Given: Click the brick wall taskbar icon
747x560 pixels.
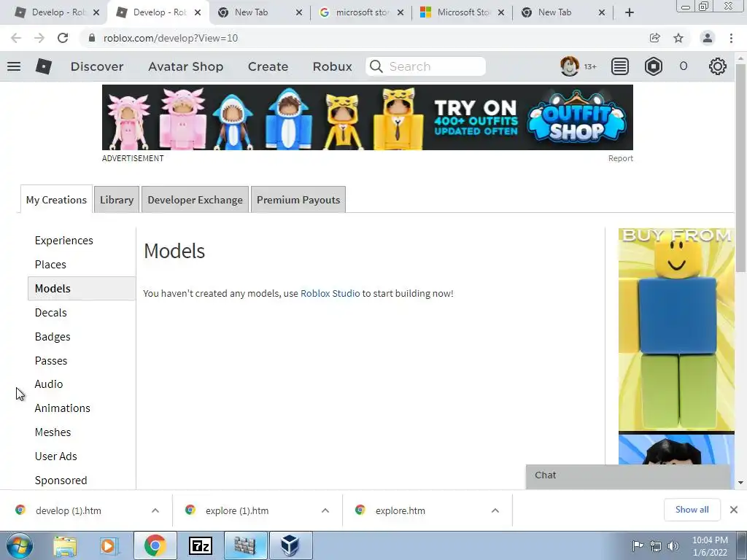Looking at the screenshot, I should coord(246,545).
